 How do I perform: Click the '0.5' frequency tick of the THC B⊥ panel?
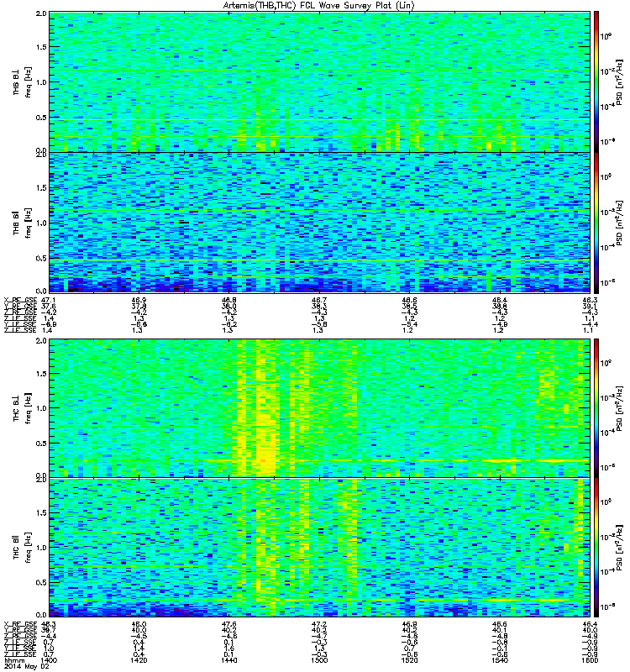(41, 444)
